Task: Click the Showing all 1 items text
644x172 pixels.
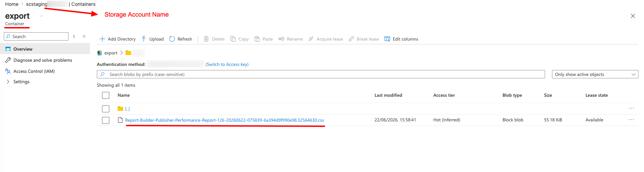Action: click(x=116, y=85)
